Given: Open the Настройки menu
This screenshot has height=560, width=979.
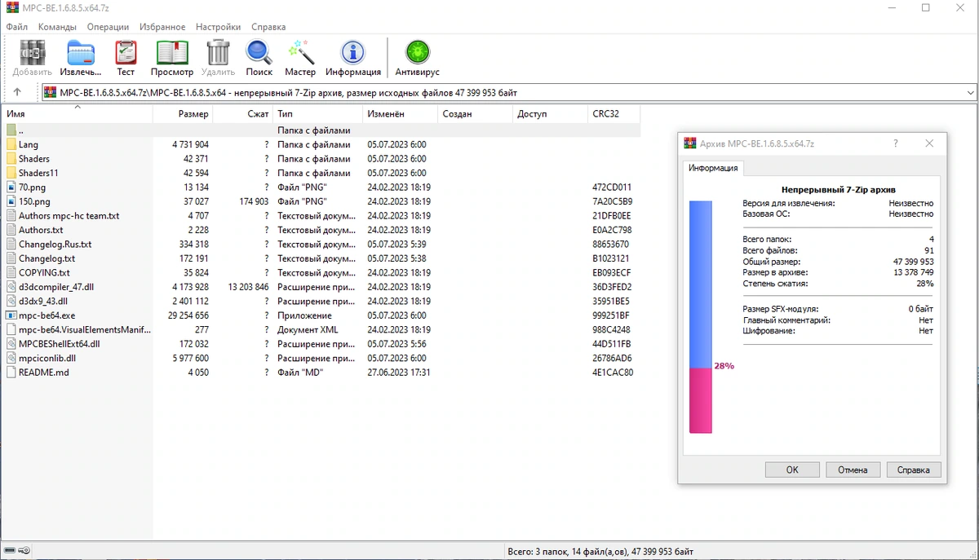Looking at the screenshot, I should pos(219,27).
